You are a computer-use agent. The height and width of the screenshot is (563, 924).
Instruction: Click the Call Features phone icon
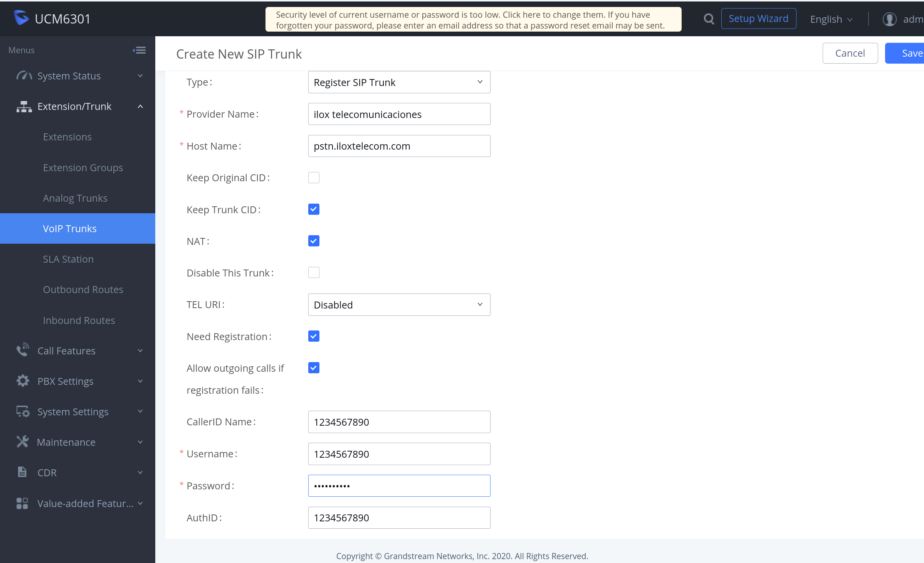23,350
